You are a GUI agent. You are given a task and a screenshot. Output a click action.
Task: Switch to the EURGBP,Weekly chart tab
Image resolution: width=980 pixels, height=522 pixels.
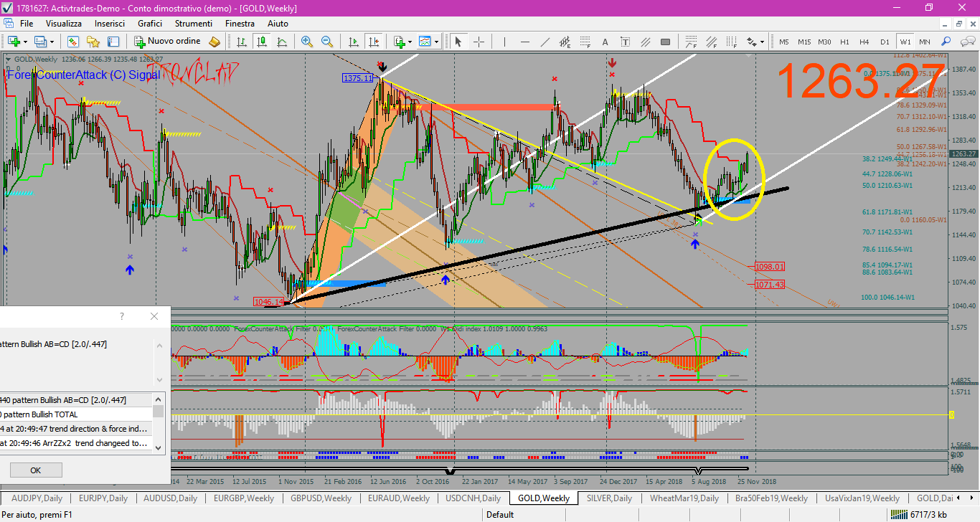tap(245, 498)
